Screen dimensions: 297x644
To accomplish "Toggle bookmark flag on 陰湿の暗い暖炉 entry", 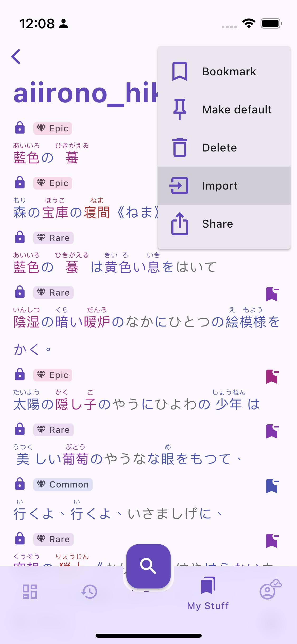I will tap(272, 294).
